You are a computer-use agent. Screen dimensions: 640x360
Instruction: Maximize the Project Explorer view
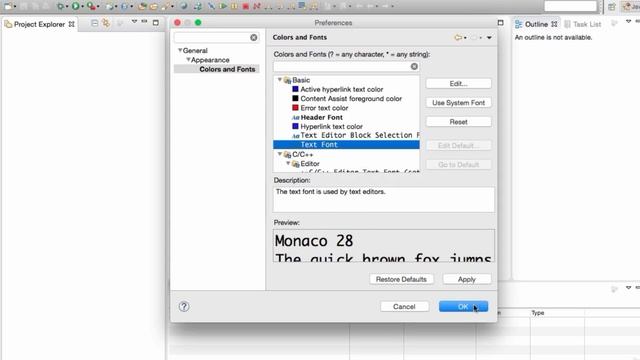coord(156,23)
